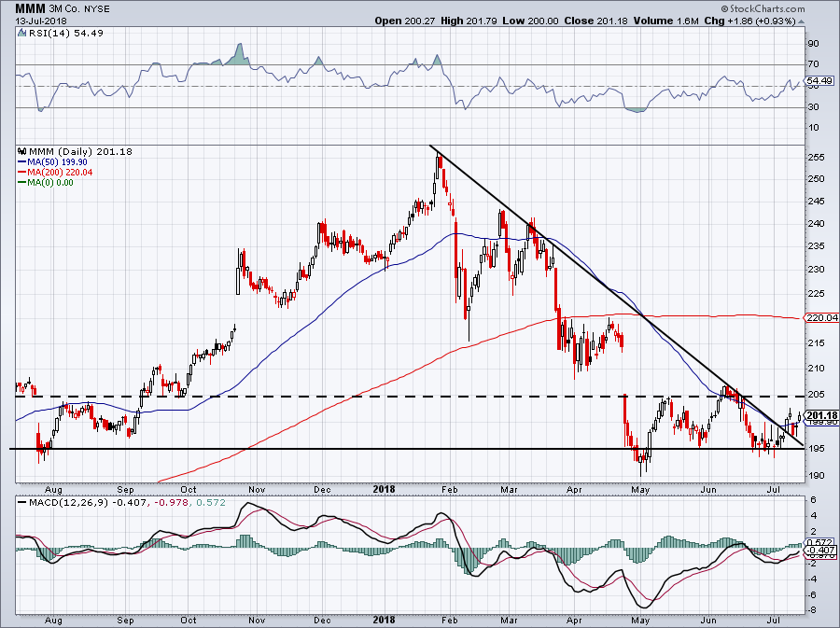This screenshot has height=628, width=840.
Task: Click the MMM ticker symbol in the header
Action: coord(30,9)
